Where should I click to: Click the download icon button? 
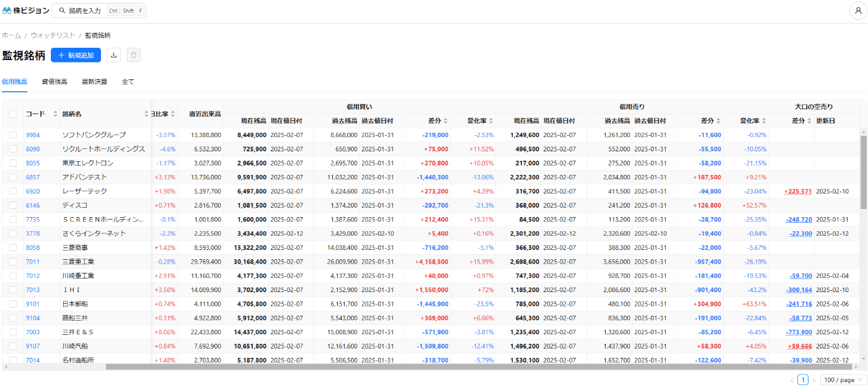113,55
